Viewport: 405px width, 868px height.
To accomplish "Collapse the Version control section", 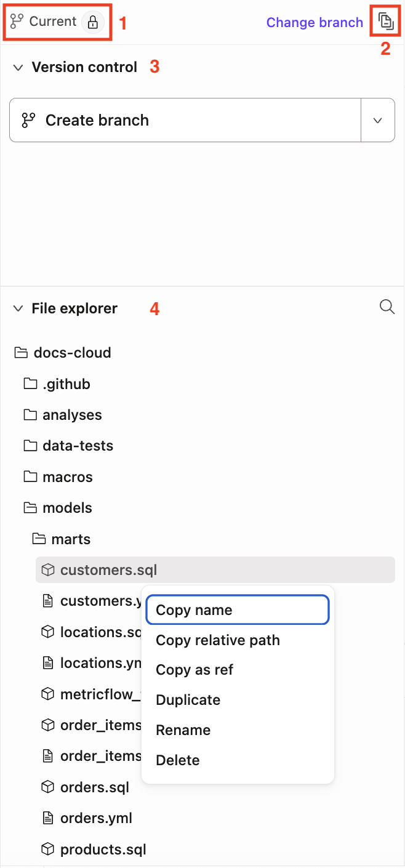I will (18, 67).
